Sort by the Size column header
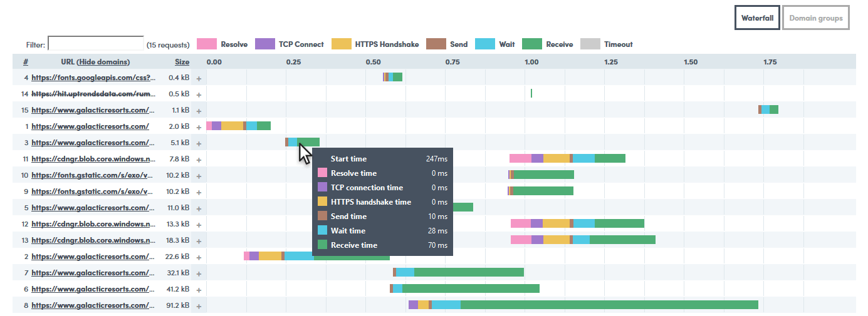 click(182, 62)
